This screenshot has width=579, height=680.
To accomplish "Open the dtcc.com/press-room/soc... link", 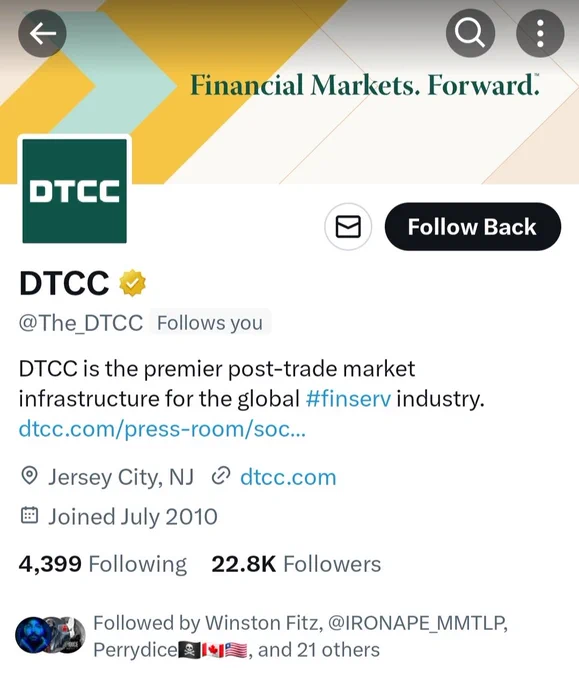I will click(162, 429).
